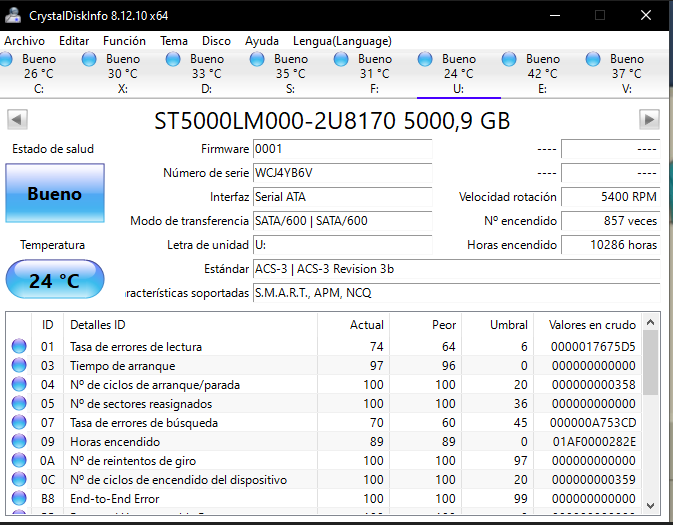This screenshot has width=673, height=525.
Task: Click the Detalles ID column header
Action: pos(191,325)
